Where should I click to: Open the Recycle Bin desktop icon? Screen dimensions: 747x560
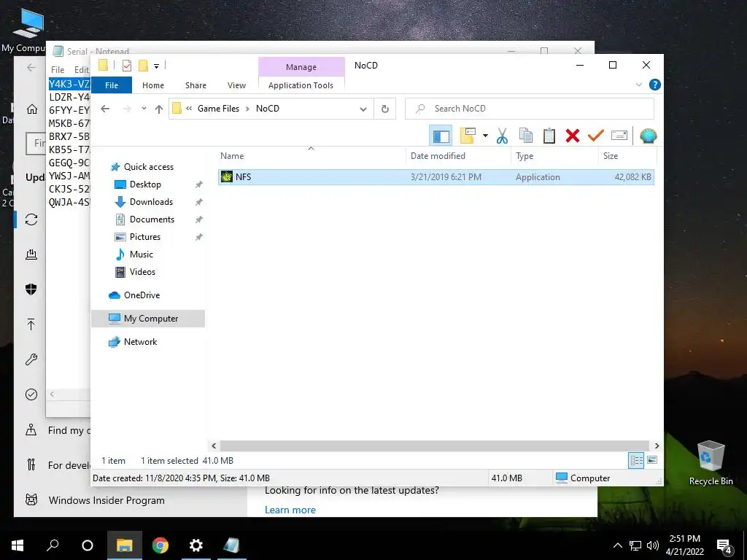(711, 463)
